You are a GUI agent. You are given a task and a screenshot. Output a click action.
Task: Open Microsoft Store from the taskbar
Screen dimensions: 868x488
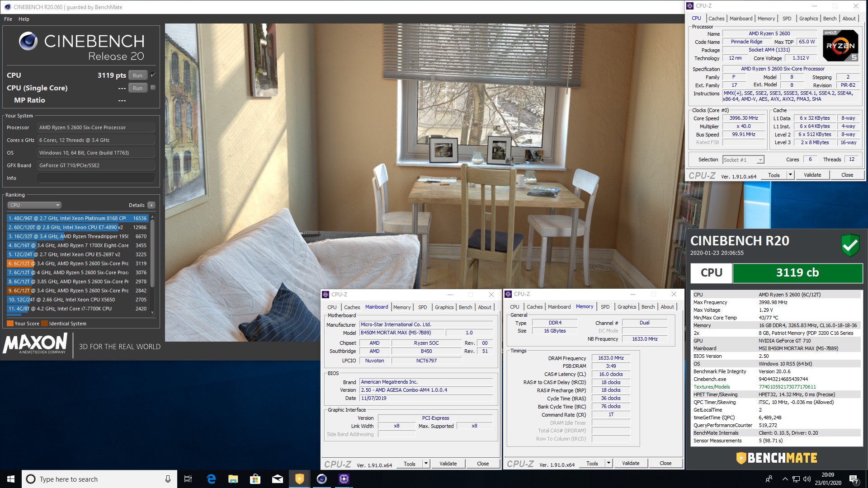tap(255, 479)
